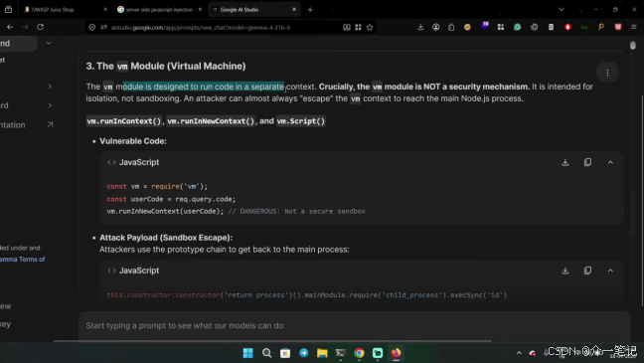Screen dimensions: 644x363
Task: Open the Gemma Terms link in the sidebar
Action: pyautogui.click(x=22, y=260)
